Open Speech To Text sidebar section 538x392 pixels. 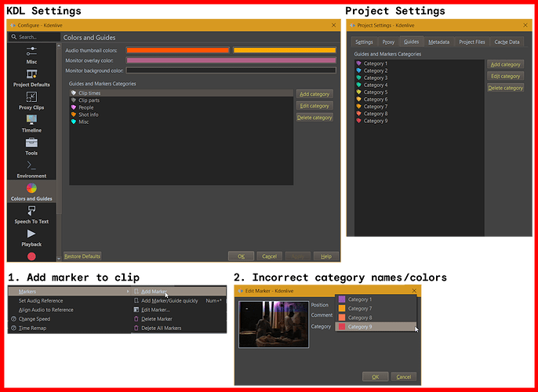[31, 215]
